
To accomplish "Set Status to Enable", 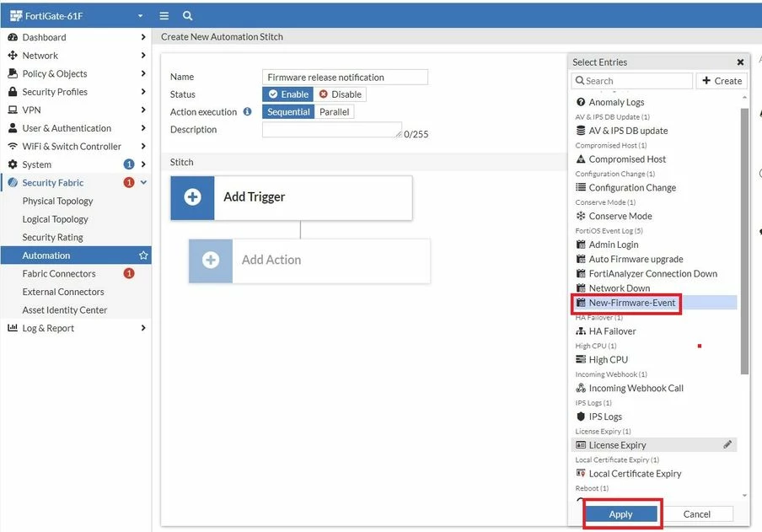I will [x=288, y=94].
